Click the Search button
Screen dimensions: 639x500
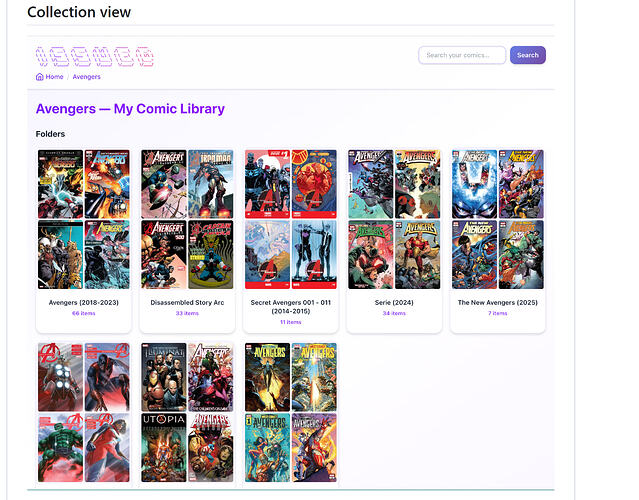coord(528,55)
